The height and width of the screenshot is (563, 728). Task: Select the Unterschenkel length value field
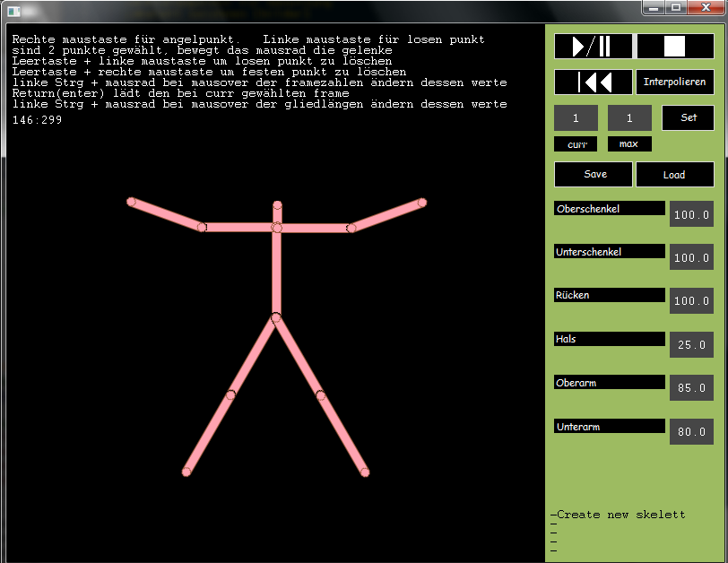pos(691,258)
